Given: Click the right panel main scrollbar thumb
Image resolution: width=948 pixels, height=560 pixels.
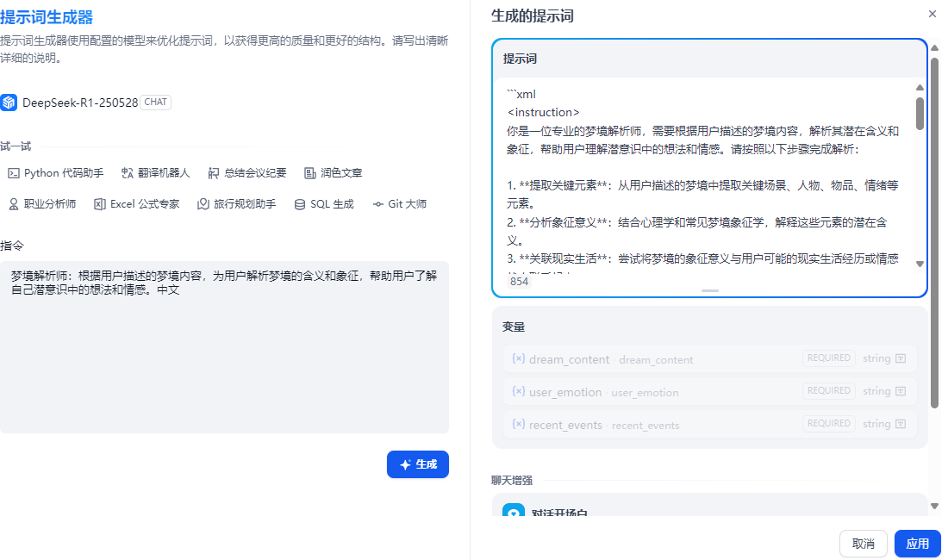Looking at the screenshot, I should click(x=935, y=233).
